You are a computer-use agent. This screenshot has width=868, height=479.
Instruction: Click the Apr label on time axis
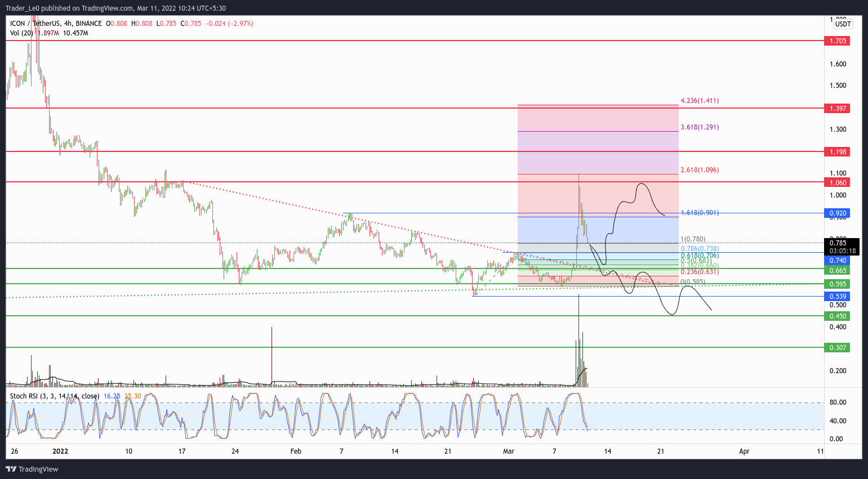tap(744, 451)
